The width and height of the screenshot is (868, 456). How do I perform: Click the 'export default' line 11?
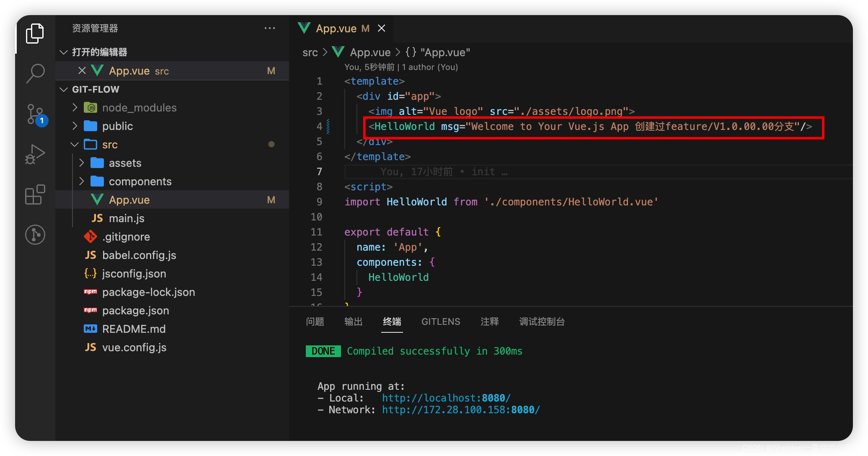coord(393,232)
